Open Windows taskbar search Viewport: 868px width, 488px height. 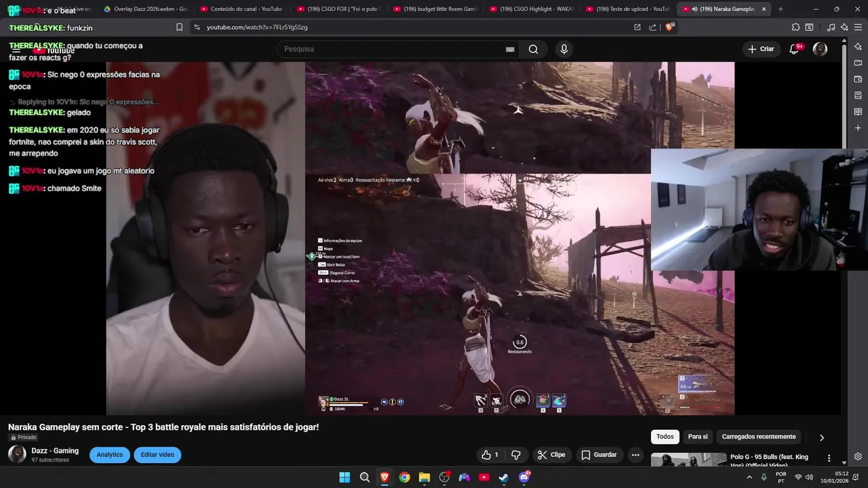364,477
